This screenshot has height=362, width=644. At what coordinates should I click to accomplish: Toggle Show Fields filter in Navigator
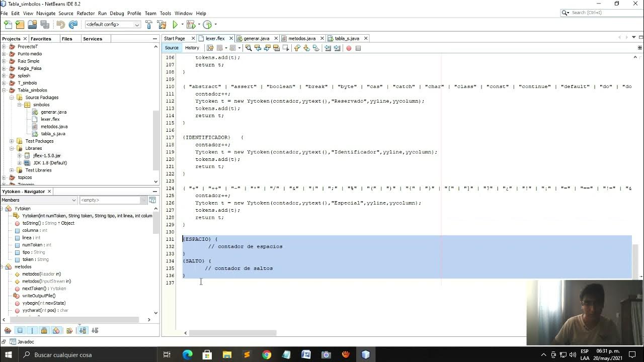(20, 330)
